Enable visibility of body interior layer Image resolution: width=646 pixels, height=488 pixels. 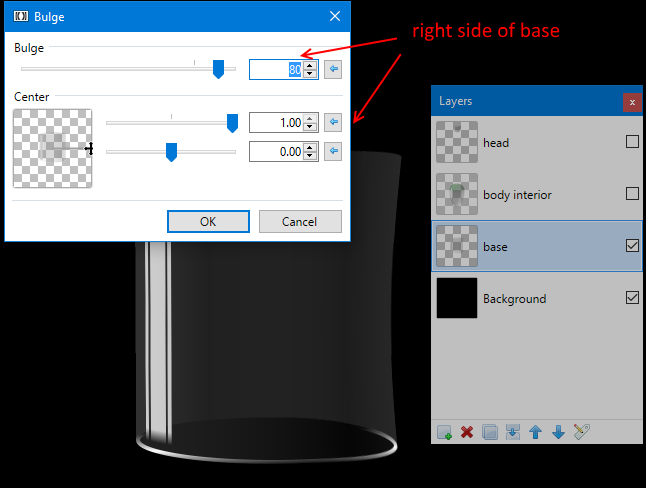coord(632,194)
